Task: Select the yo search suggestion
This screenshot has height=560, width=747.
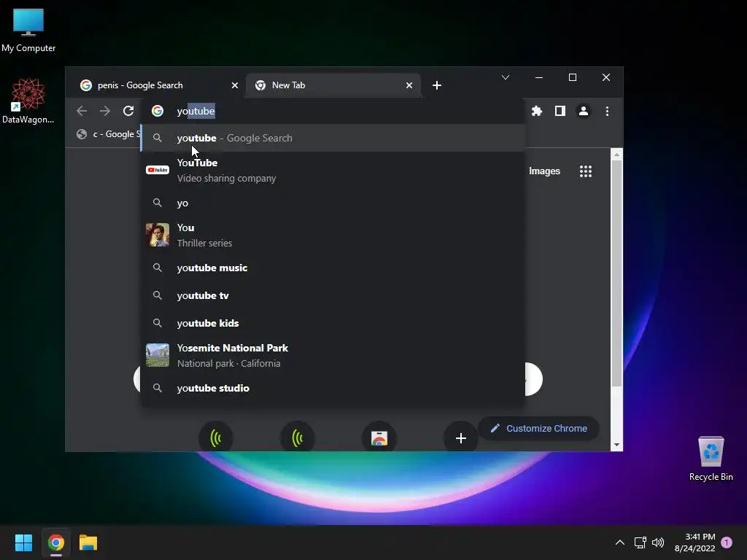Action: (x=333, y=203)
